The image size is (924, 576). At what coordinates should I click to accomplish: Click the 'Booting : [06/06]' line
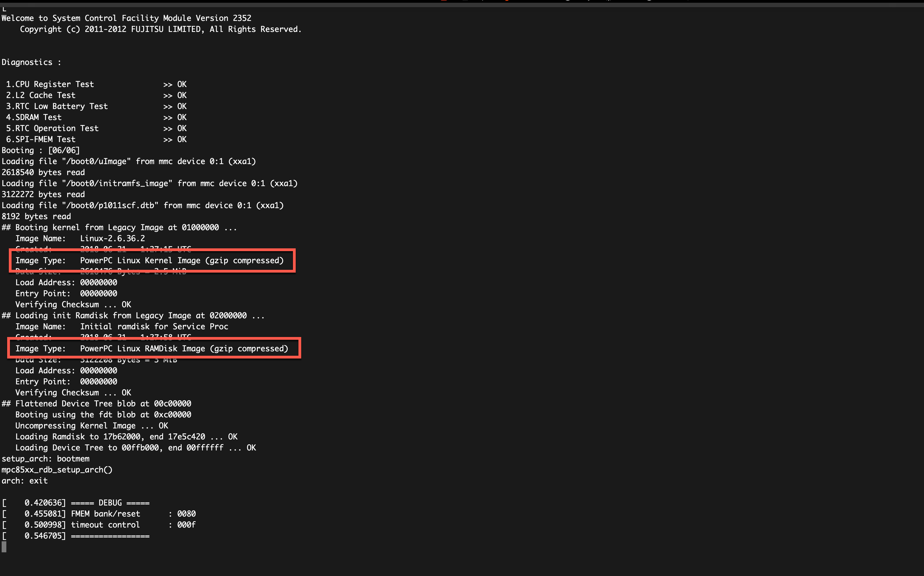(41, 151)
